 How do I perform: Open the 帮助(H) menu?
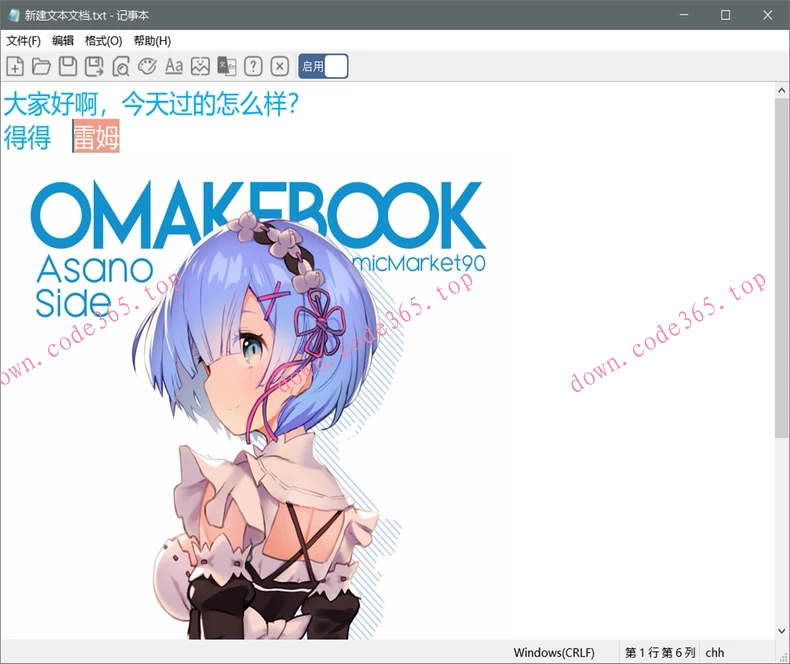coord(152,41)
